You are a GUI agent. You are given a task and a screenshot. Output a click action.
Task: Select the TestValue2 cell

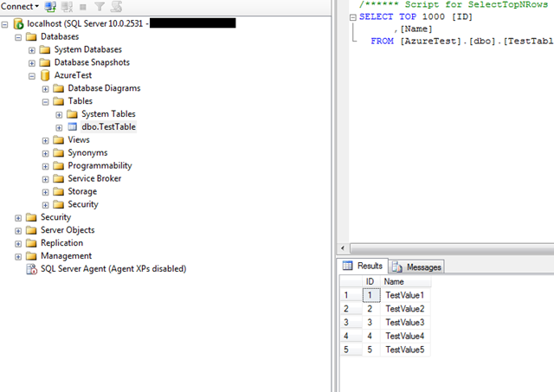pos(405,309)
